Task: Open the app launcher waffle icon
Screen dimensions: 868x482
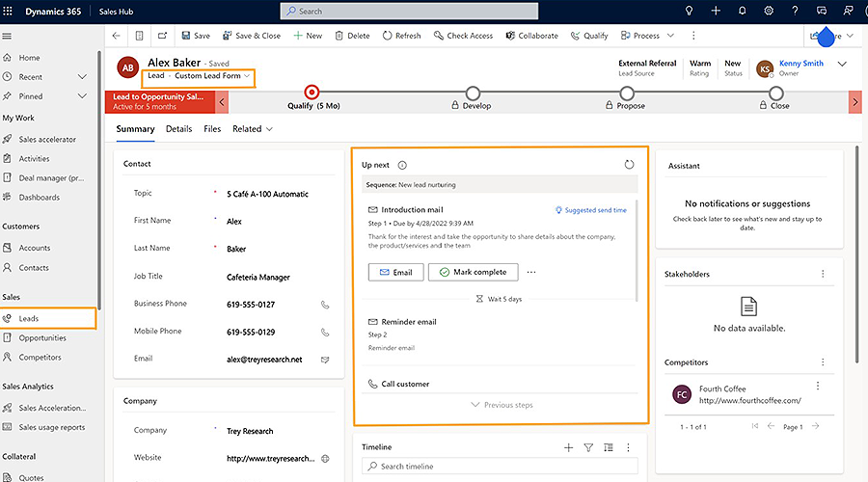Action: click(x=8, y=11)
